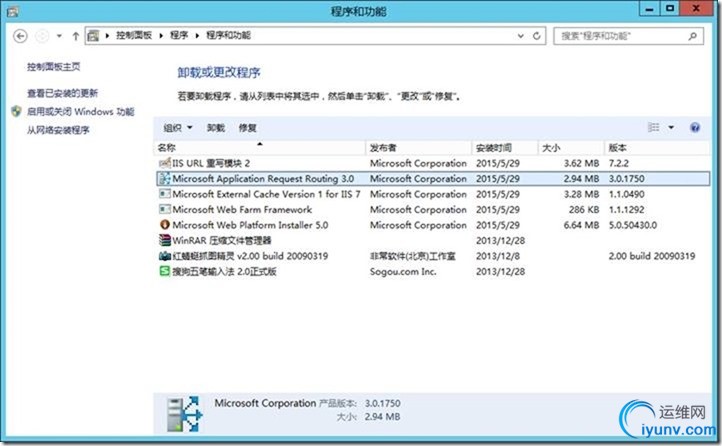722x446 pixels.
Task: Sort by 大小 column header
Action: (x=571, y=148)
